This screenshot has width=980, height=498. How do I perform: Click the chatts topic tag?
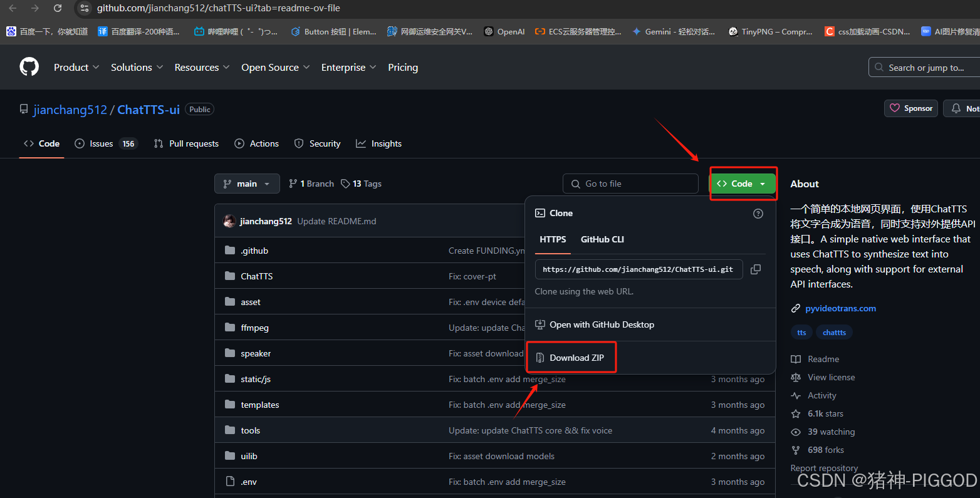[x=834, y=333]
